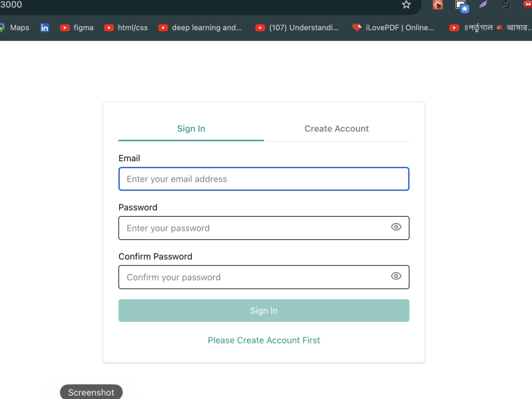Click the Confirm Password label

click(155, 256)
